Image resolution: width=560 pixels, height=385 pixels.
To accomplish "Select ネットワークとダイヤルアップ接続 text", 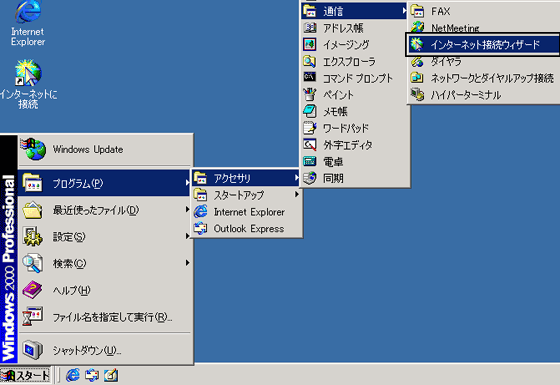I will [492, 78].
